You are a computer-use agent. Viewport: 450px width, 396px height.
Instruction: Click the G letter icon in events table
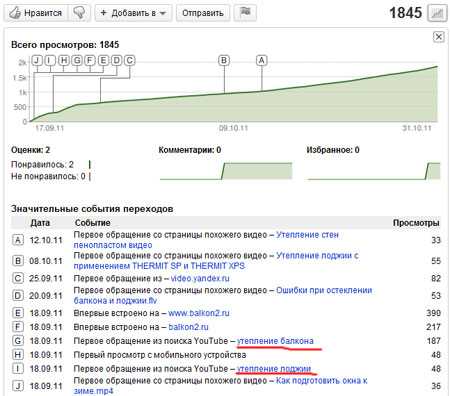pos(18,341)
